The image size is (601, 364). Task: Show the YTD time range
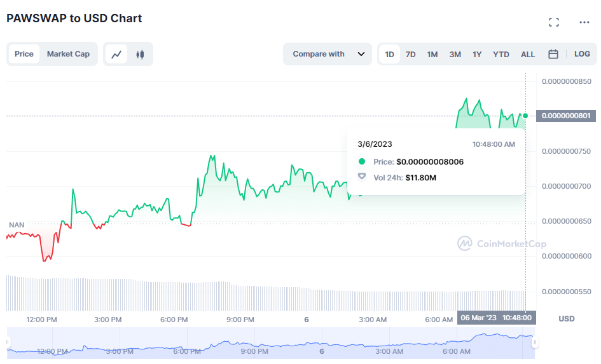[501, 55]
